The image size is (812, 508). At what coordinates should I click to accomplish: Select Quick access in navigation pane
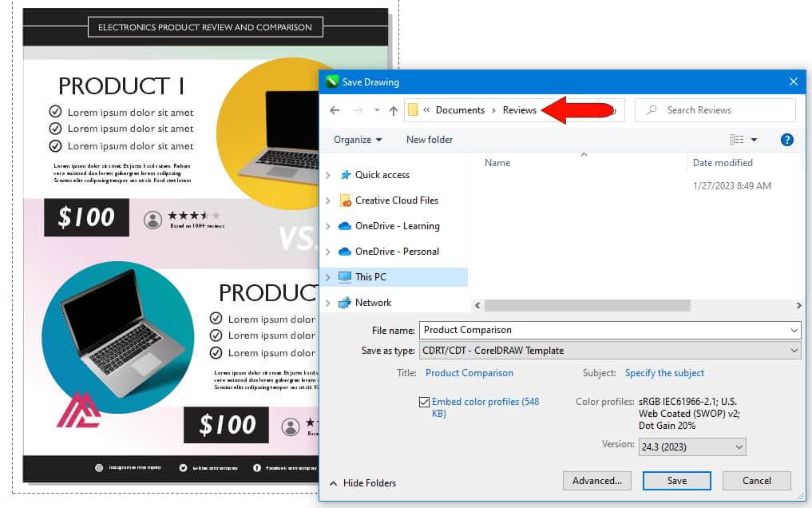coord(382,175)
